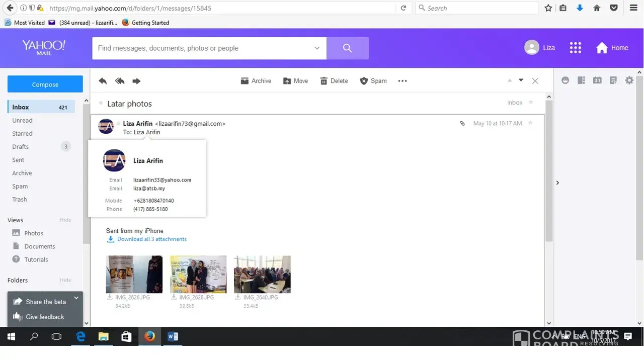Expand the collapsed right side panel
The height and width of the screenshot is (362, 644).
click(557, 183)
